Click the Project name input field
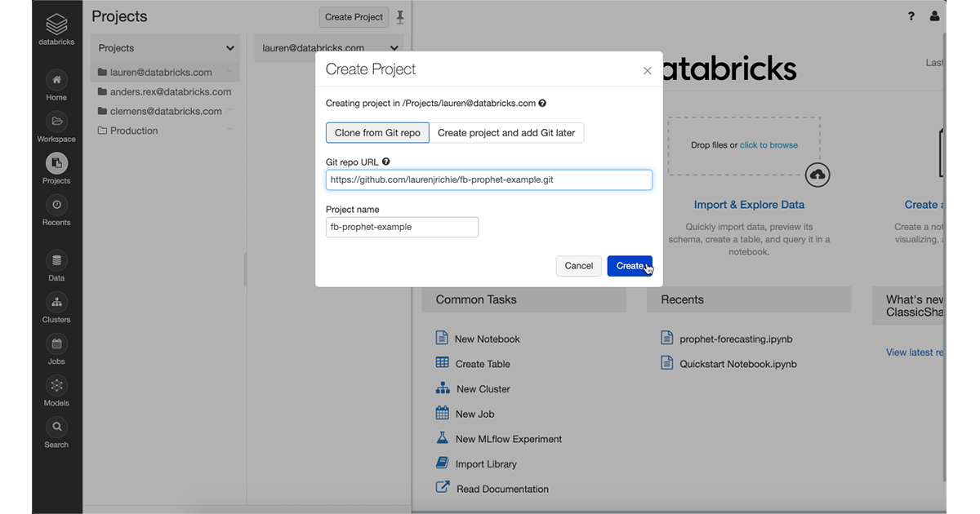980x514 pixels. point(402,227)
